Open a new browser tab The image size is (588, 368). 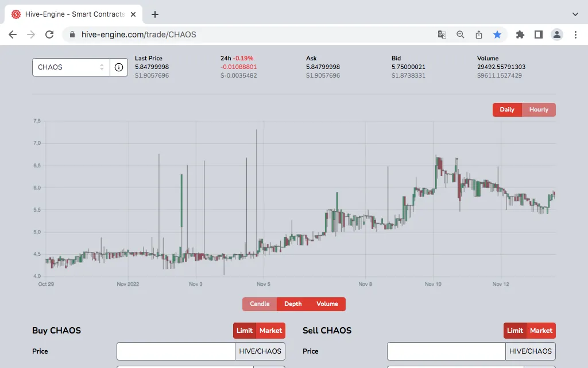click(155, 14)
